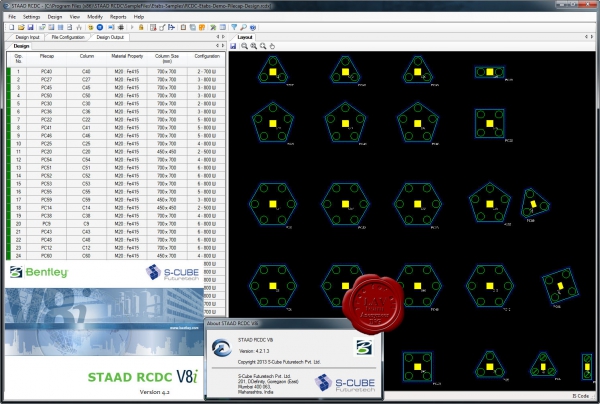This screenshot has height=404, width=600.
Task: Click the play arrow icon in the toolbar
Action: [x=132, y=28]
